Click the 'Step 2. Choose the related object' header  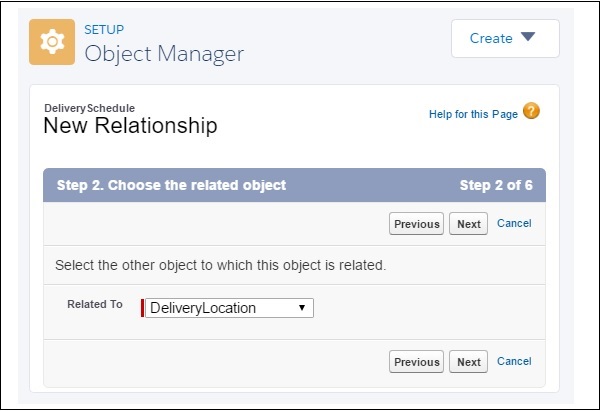pyautogui.click(x=169, y=185)
